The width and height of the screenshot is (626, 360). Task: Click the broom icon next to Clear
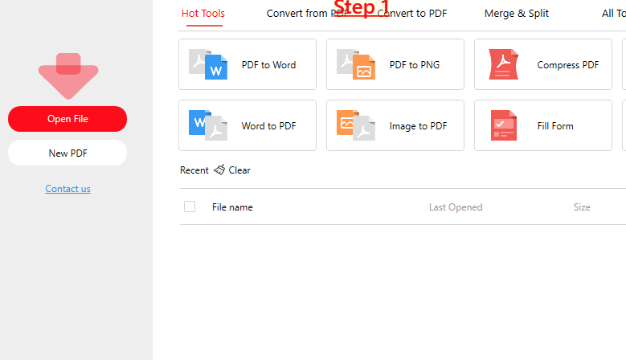point(219,170)
